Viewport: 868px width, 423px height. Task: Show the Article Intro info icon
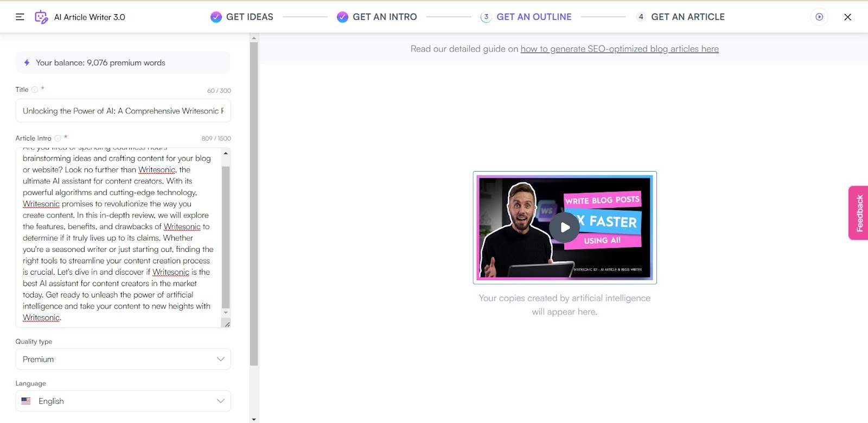click(58, 138)
